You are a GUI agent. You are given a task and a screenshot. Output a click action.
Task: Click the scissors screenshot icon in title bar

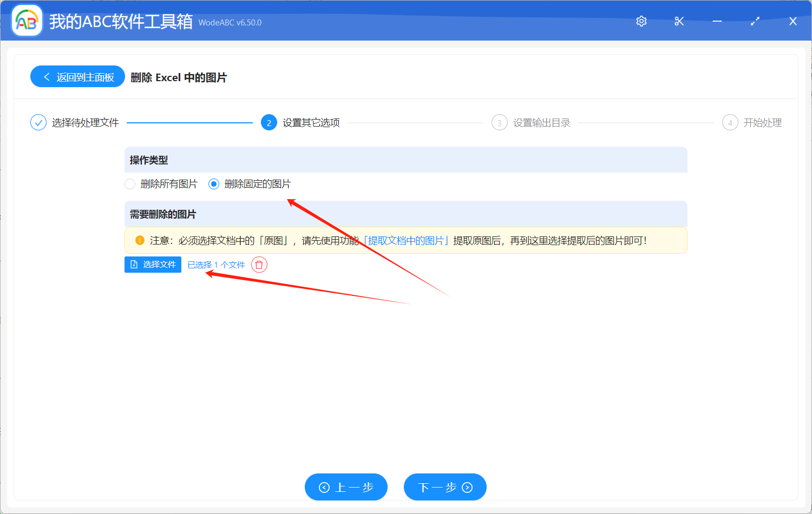click(679, 21)
